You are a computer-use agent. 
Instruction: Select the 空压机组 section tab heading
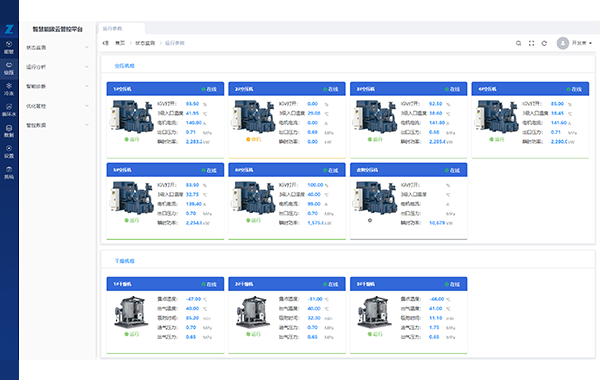124,66
